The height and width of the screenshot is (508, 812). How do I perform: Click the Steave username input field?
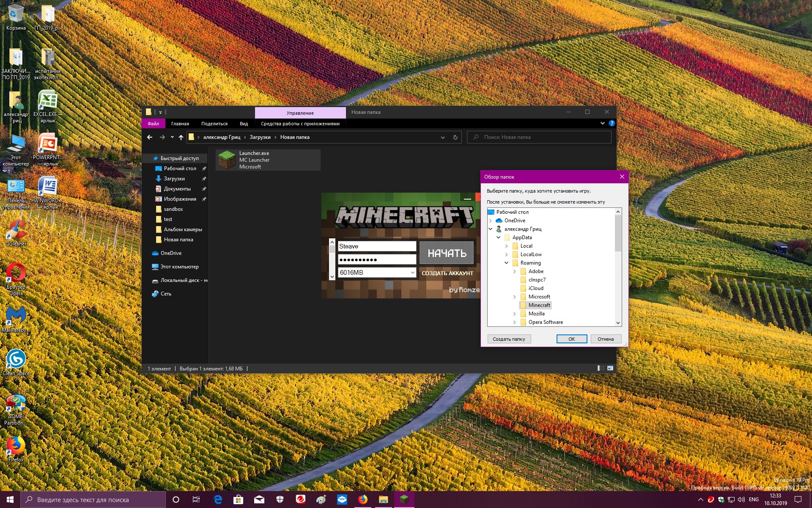[376, 246]
